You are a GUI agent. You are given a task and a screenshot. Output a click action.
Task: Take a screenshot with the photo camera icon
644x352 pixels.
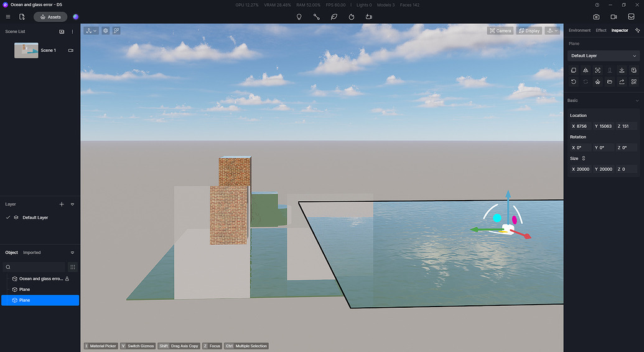click(596, 17)
